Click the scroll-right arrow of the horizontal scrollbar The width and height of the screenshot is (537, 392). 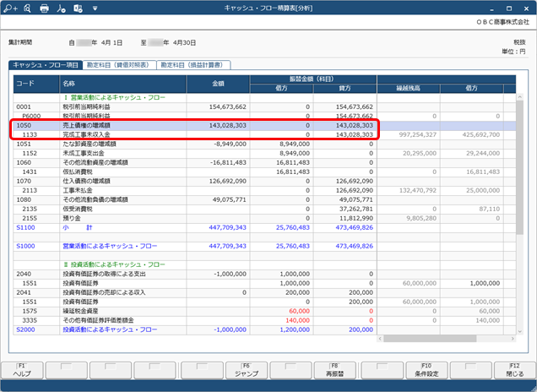(513, 339)
